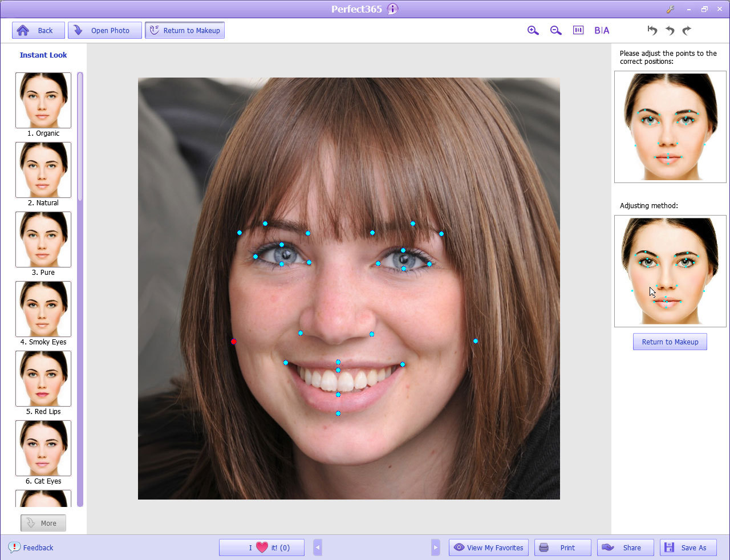Screen dimensions: 730x560
Task: Select the left nostril point
Action: pos(301,333)
